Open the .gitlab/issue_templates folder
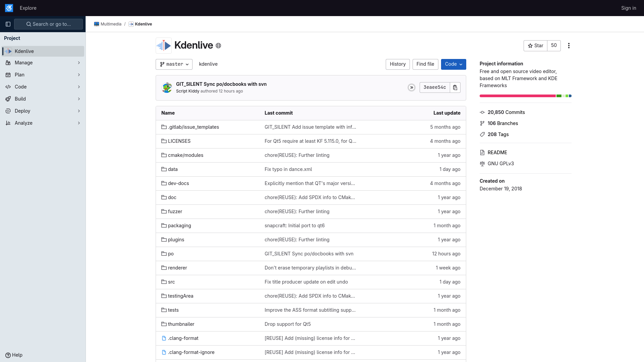 pyautogui.click(x=194, y=127)
